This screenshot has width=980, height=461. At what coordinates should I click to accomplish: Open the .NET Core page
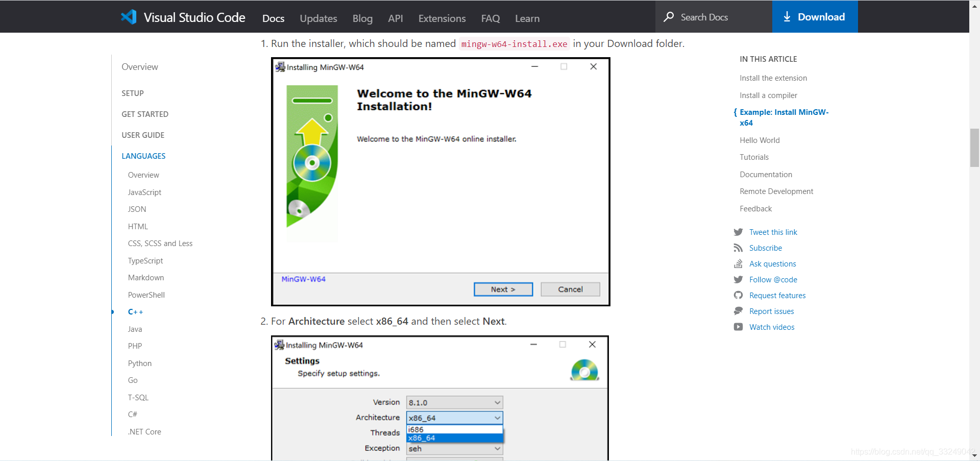point(144,432)
